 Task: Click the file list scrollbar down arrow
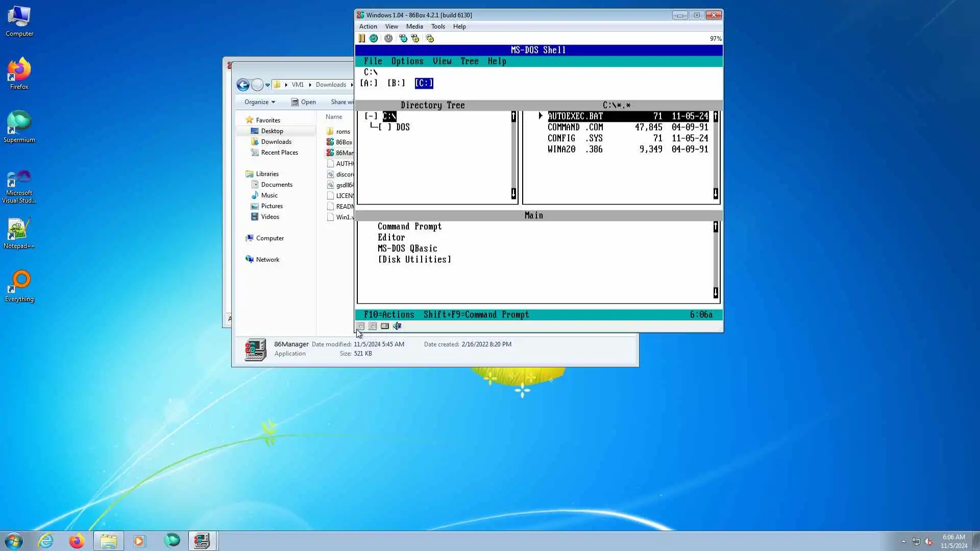(716, 193)
